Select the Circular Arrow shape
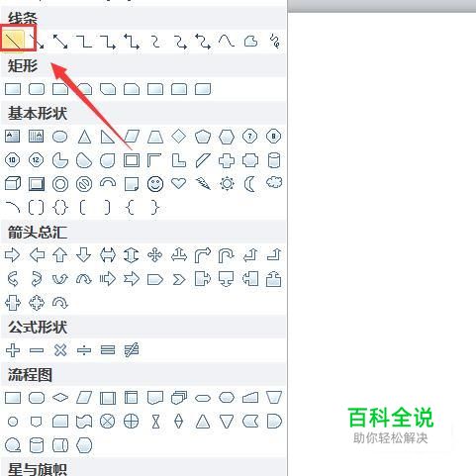Viewport: 476px width, 476px height. coord(60,303)
